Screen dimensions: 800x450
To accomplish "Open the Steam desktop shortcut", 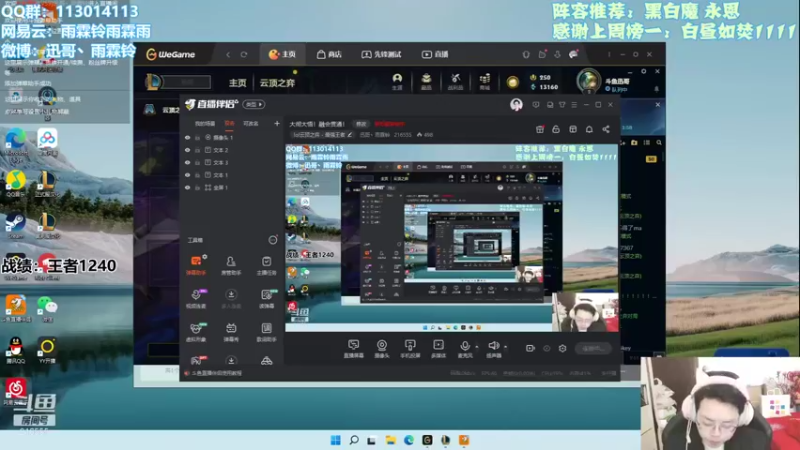I will [15, 227].
